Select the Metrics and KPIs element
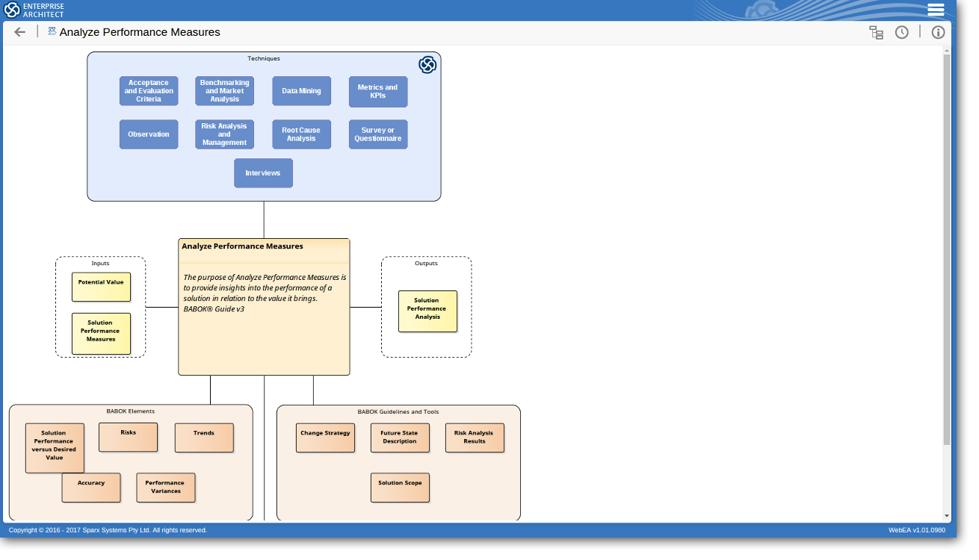The width and height of the screenshot is (979, 560). (378, 91)
